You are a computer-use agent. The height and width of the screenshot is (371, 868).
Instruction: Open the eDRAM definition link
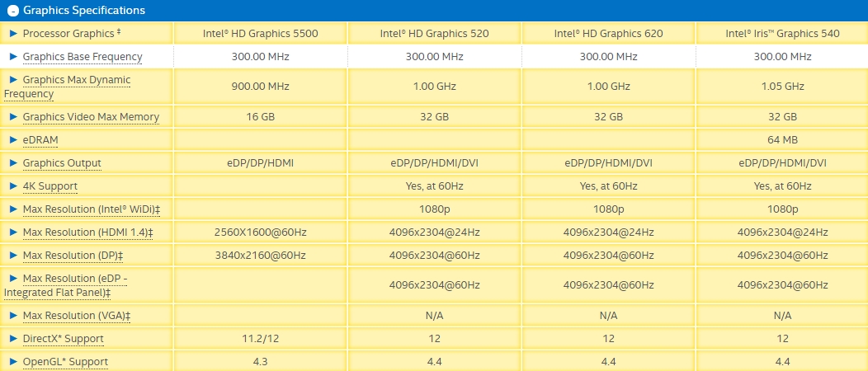tap(40, 140)
